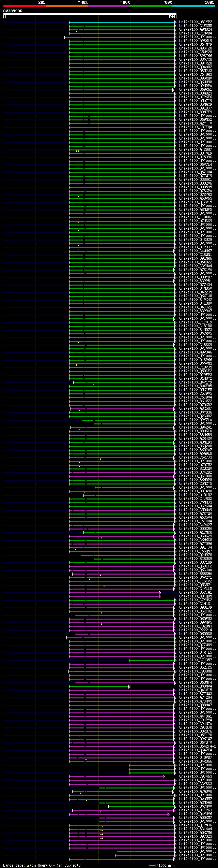Viewport: 218px width, 868px height.
Task: Select label UniRef100_B6AGZ9
Action: pyautogui.click(x=196, y=536)
